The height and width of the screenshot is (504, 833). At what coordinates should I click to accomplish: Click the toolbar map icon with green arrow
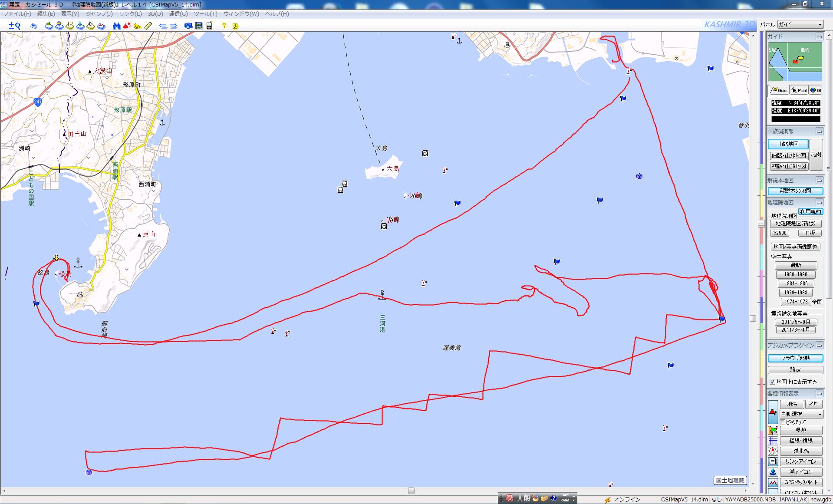(49, 26)
